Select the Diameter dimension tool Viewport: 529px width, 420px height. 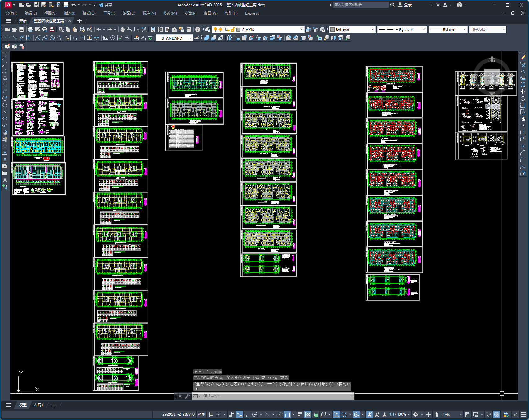[52, 38]
